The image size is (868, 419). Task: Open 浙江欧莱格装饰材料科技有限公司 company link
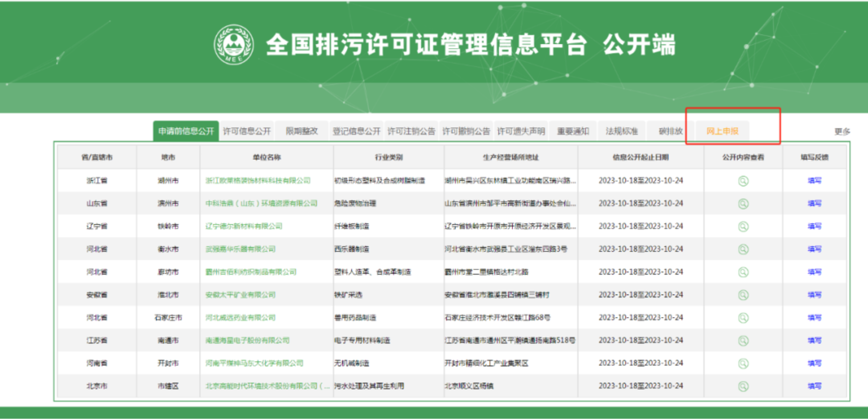pyautogui.click(x=258, y=181)
